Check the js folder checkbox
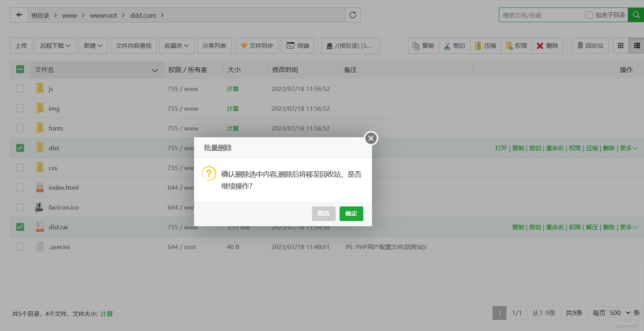 20,89
